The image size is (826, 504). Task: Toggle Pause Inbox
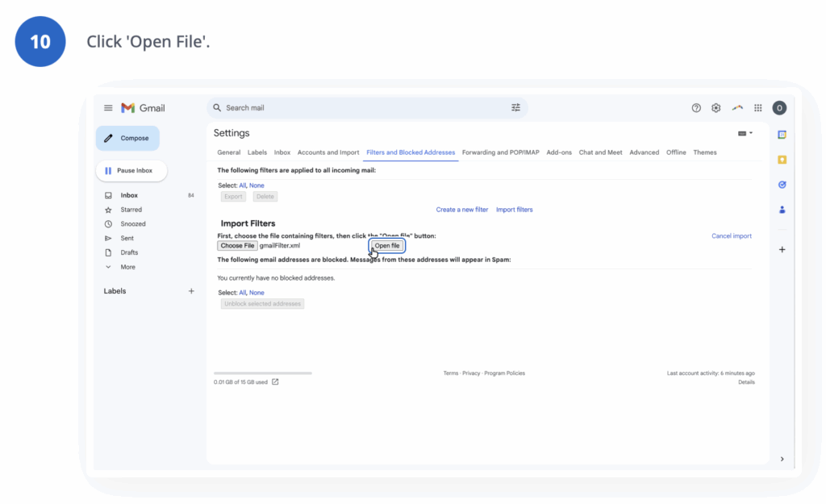click(131, 170)
